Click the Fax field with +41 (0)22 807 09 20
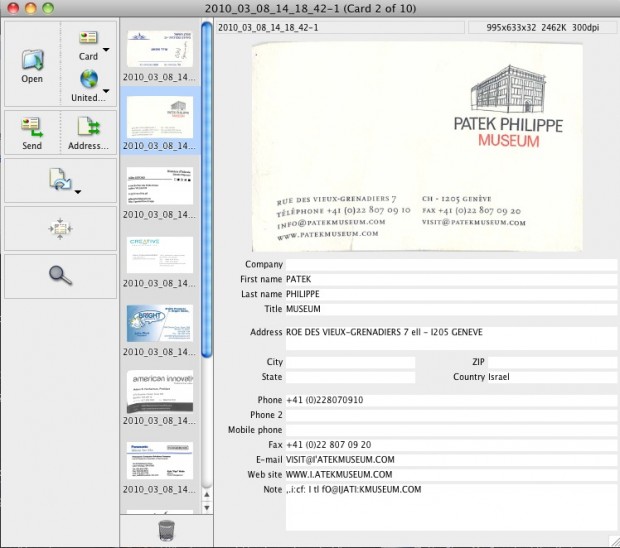This screenshot has width=620, height=548. pyautogui.click(x=451, y=445)
